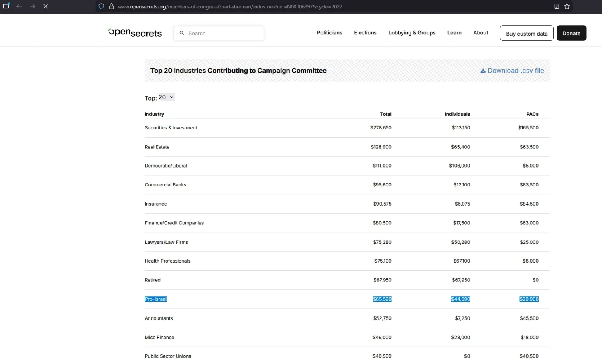Click the $46,000 total value
602x364 pixels.
tap(382, 338)
